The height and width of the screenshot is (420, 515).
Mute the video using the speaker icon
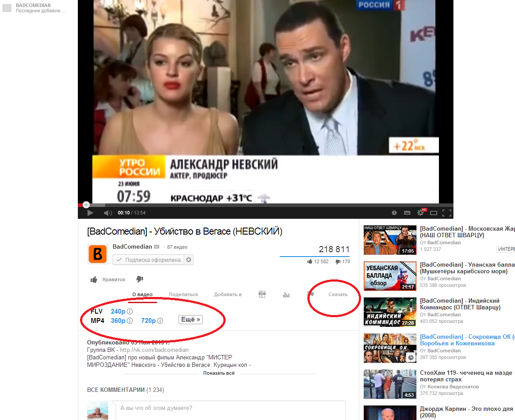(108, 213)
